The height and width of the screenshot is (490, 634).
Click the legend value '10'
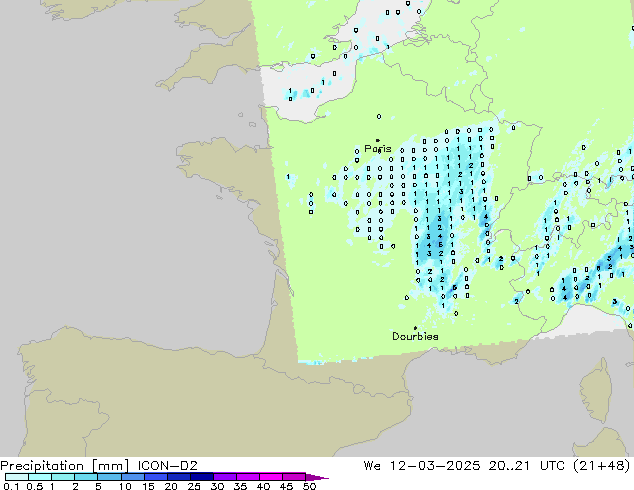point(125,486)
